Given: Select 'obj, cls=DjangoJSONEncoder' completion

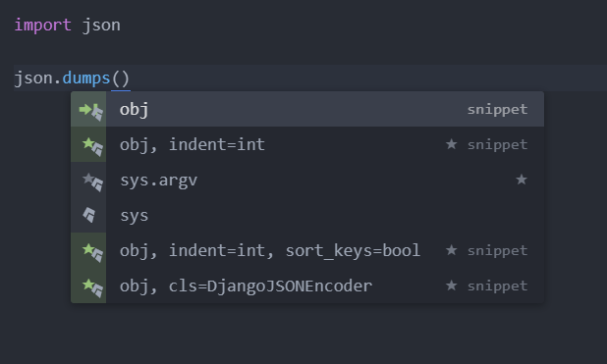Looking at the screenshot, I should (x=307, y=286).
